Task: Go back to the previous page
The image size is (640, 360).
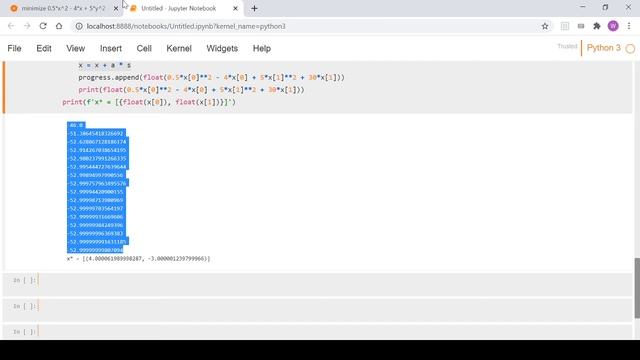Action: [x=11, y=26]
